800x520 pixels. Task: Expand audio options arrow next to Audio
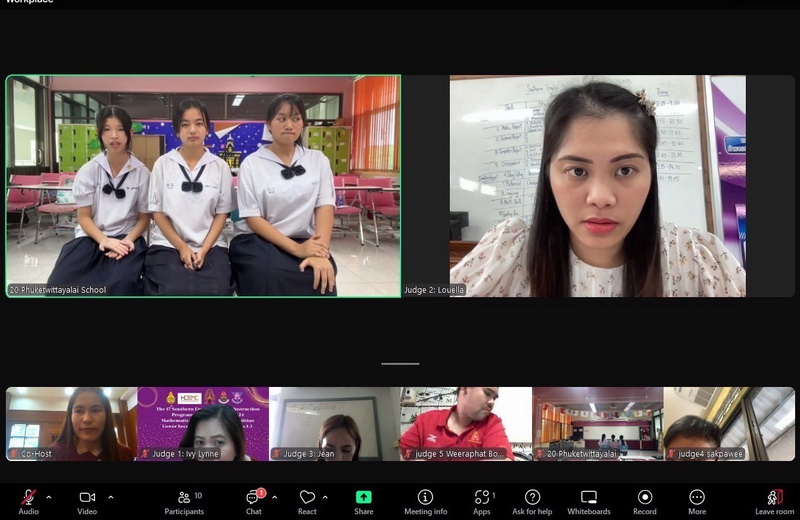[x=49, y=497]
